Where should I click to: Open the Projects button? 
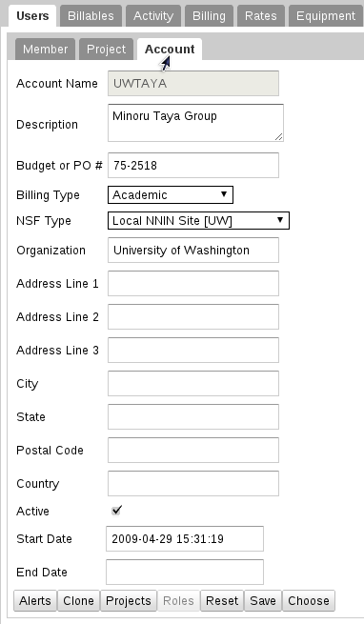point(129,600)
